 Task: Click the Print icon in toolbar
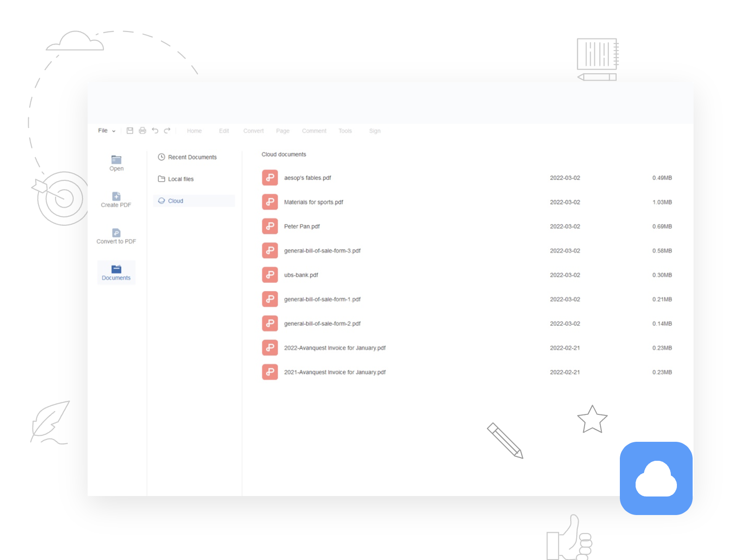142,131
